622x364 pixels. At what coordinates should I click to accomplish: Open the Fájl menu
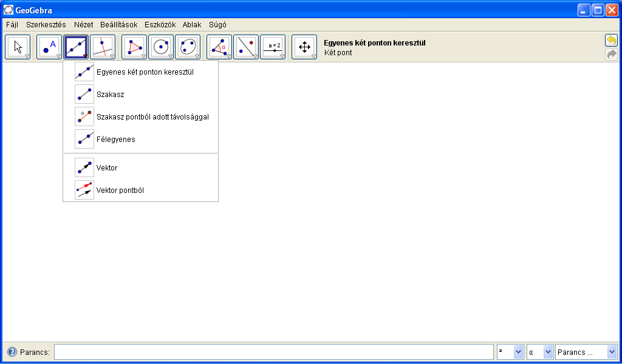coord(12,24)
